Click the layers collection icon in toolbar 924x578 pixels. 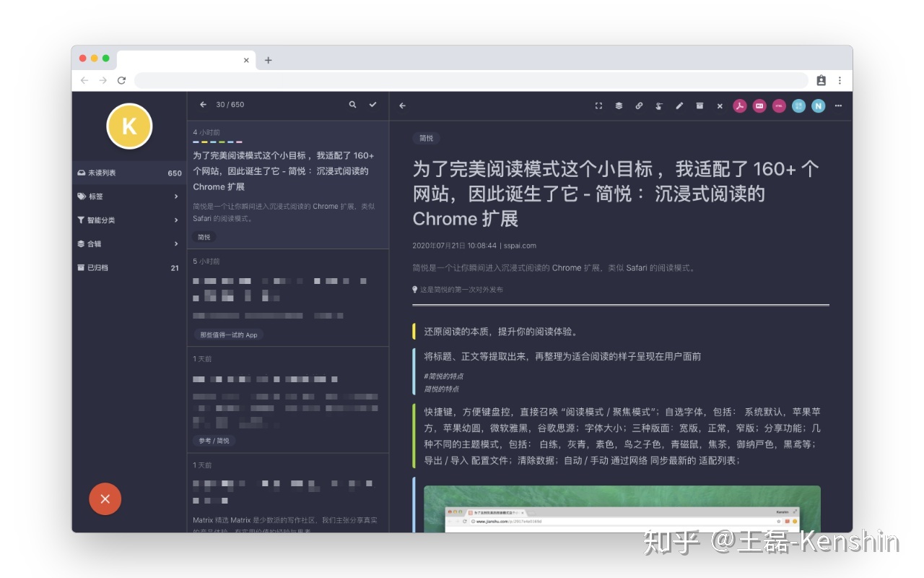pos(619,105)
